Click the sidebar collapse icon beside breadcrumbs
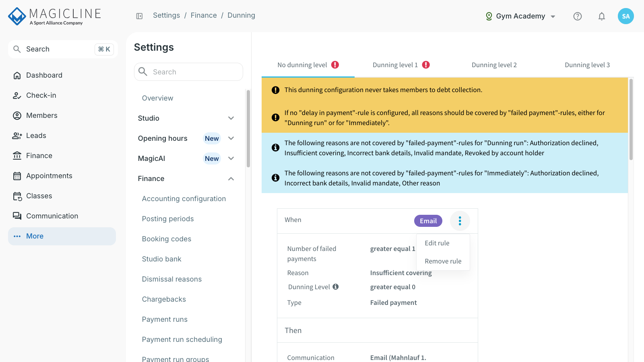 click(139, 16)
